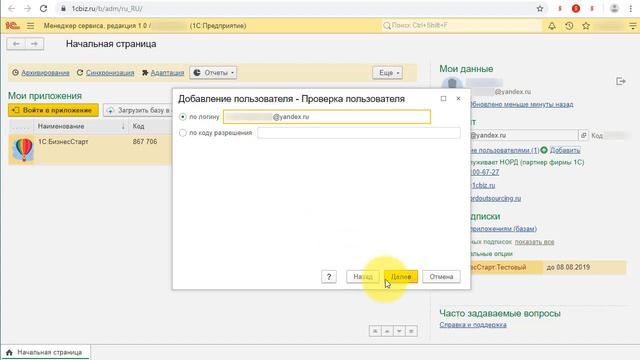Image resolution: width=640 pixels, height=360 pixels.
Task: Click the 1C search field
Action: click(x=461, y=26)
